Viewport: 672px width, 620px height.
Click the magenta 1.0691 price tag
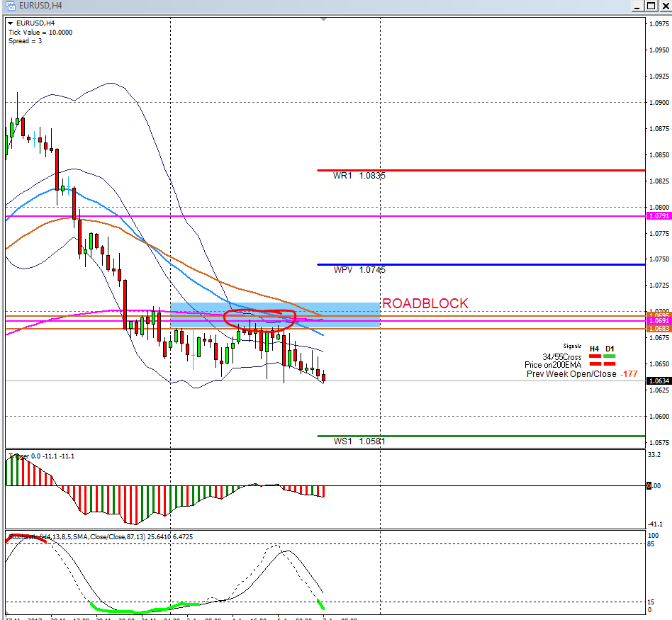click(659, 321)
